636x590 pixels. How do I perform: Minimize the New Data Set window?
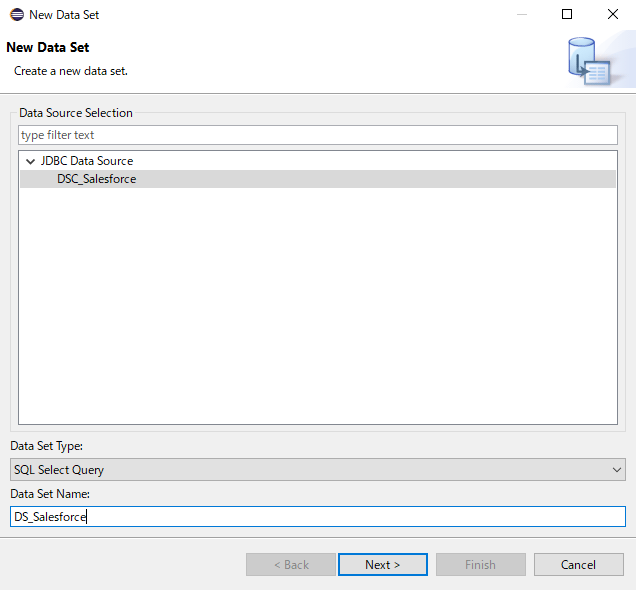522,15
